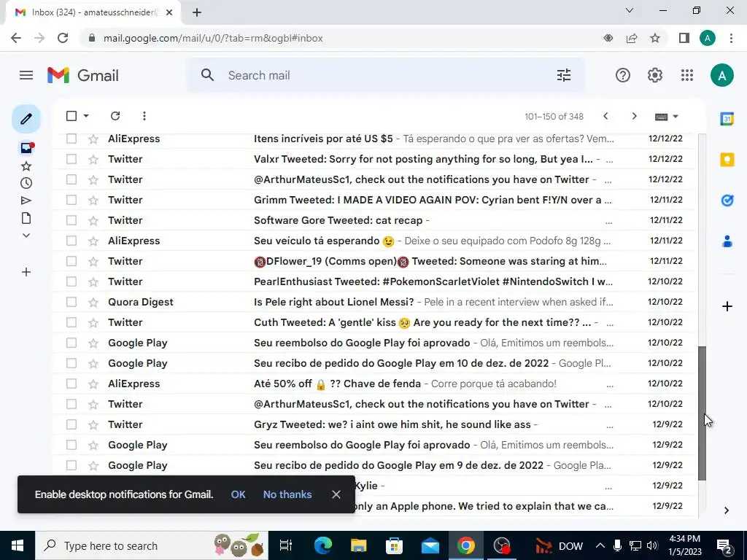Click the select-all checkbox in toolbar

(71, 116)
